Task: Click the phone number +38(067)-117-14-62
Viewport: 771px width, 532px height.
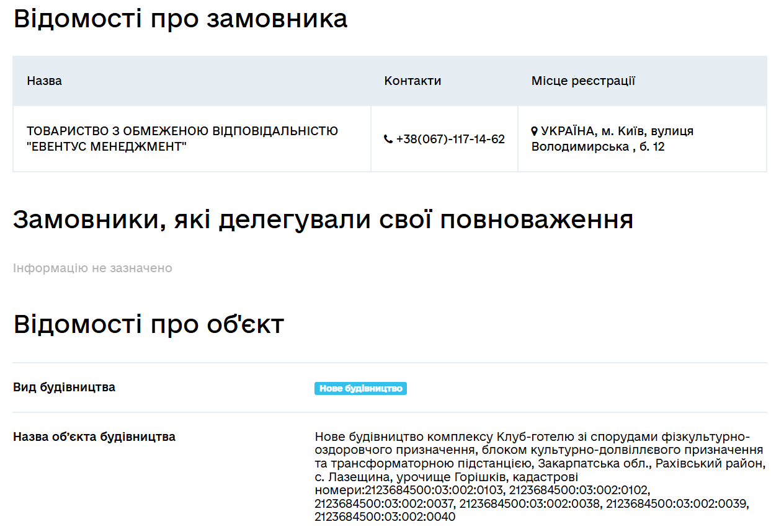Action: tap(450, 139)
